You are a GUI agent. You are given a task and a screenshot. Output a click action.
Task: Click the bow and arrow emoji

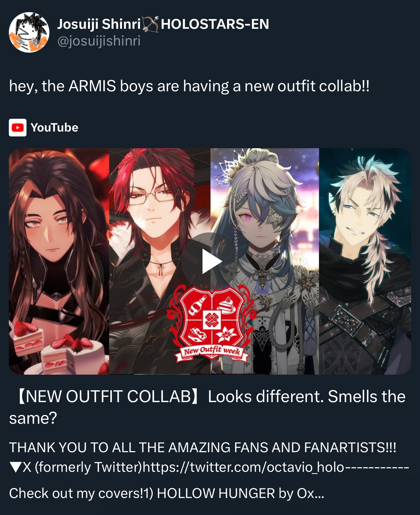(150, 24)
